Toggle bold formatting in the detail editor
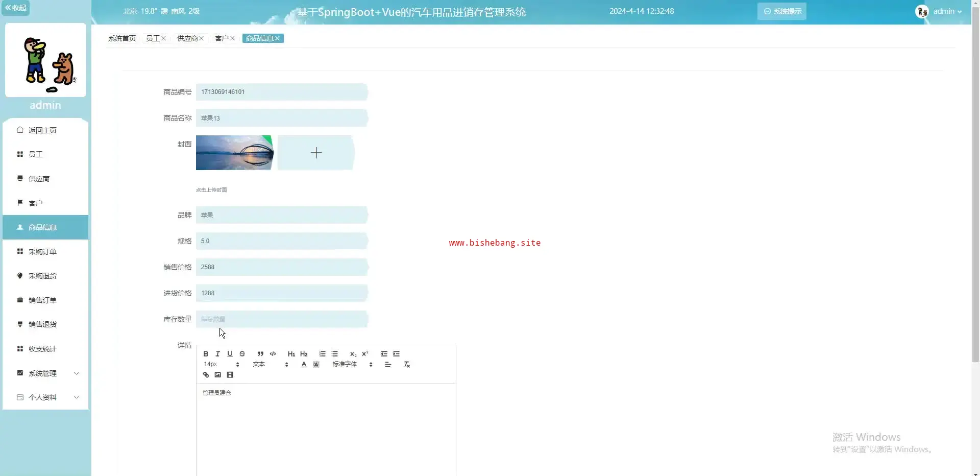 point(206,354)
